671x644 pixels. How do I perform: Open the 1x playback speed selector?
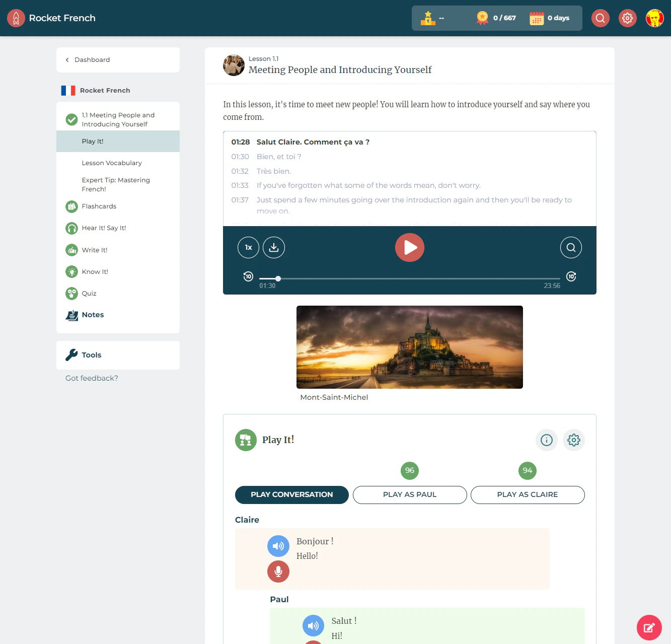pyautogui.click(x=248, y=247)
